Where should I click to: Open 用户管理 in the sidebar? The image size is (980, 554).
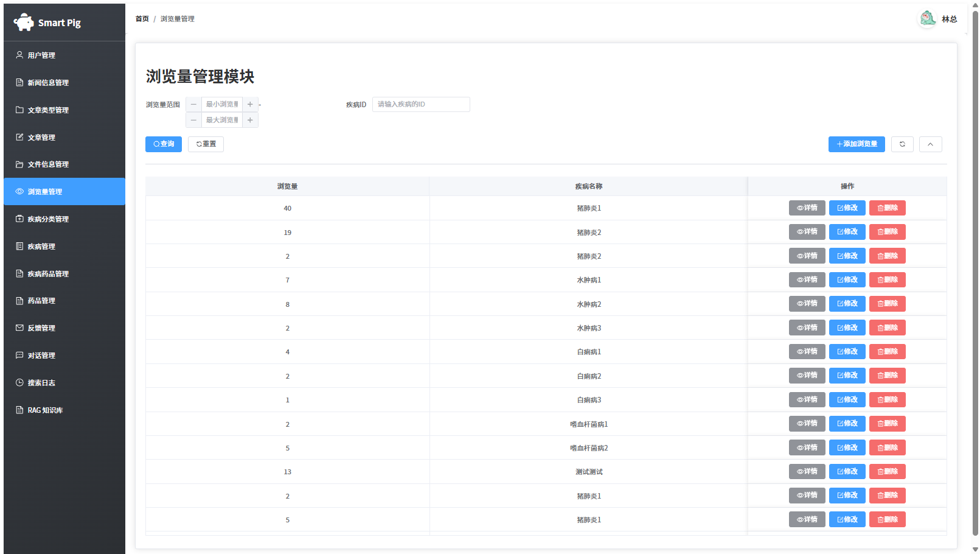click(x=64, y=55)
